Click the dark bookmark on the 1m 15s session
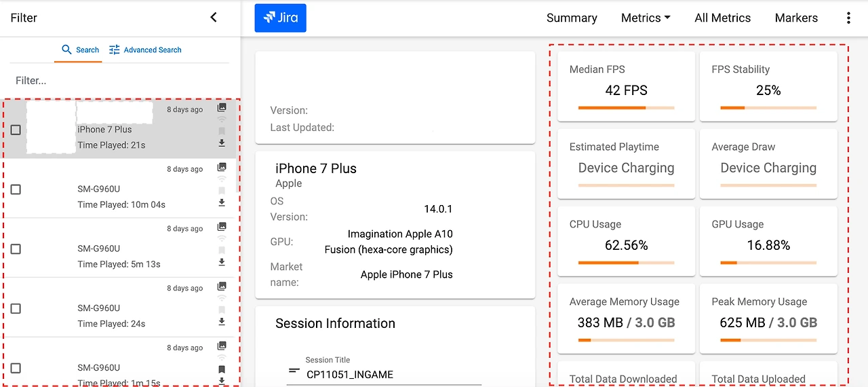Image resolution: width=868 pixels, height=387 pixels. 222,369
